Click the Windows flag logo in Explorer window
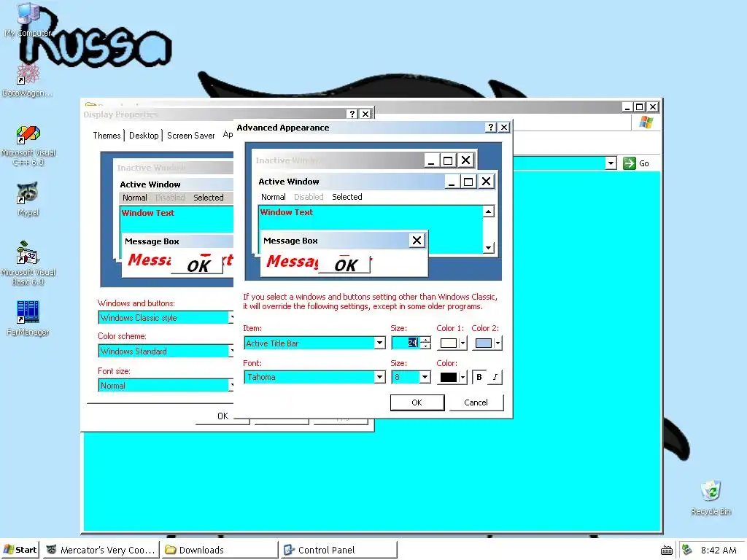 coord(646,122)
